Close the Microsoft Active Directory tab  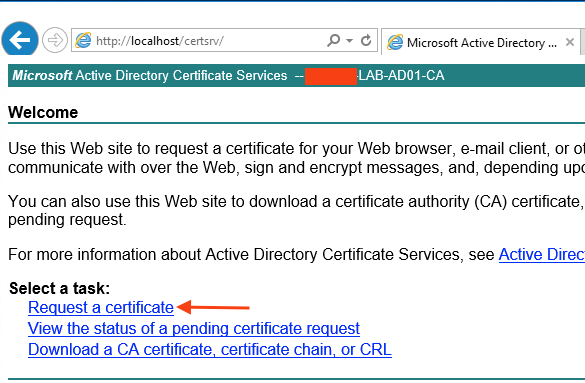pos(570,42)
